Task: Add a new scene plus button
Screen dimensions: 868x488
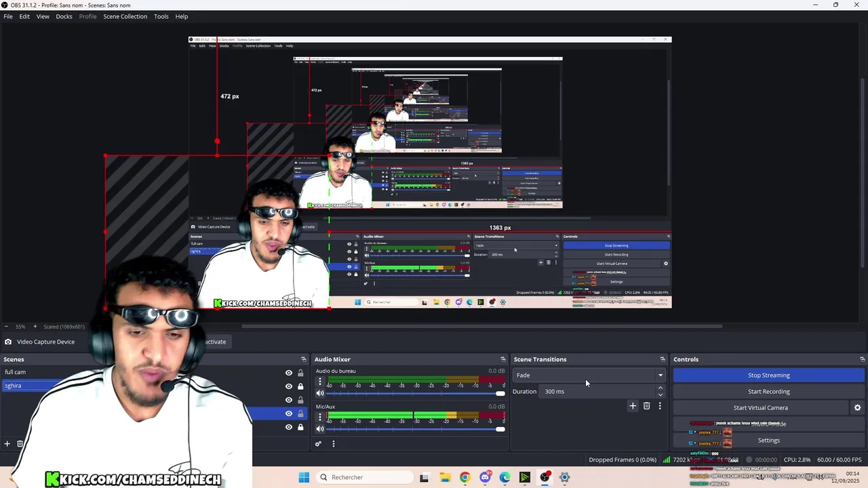Action: click(x=7, y=444)
